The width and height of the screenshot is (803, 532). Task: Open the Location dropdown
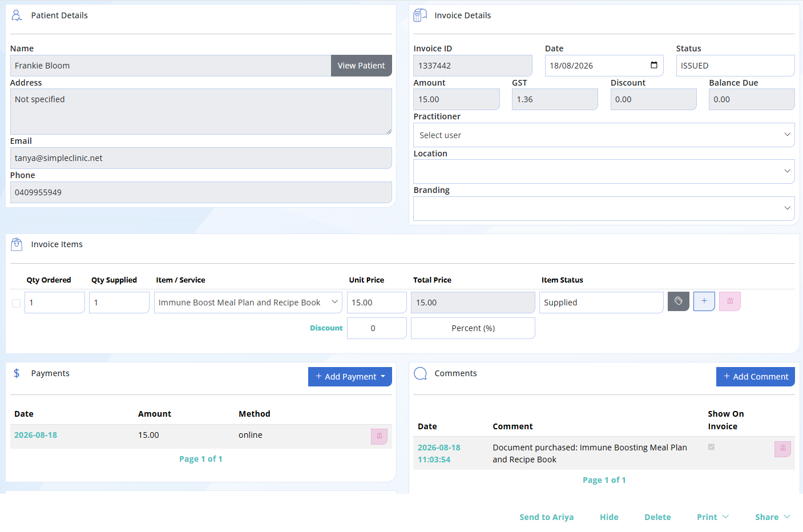tap(604, 171)
